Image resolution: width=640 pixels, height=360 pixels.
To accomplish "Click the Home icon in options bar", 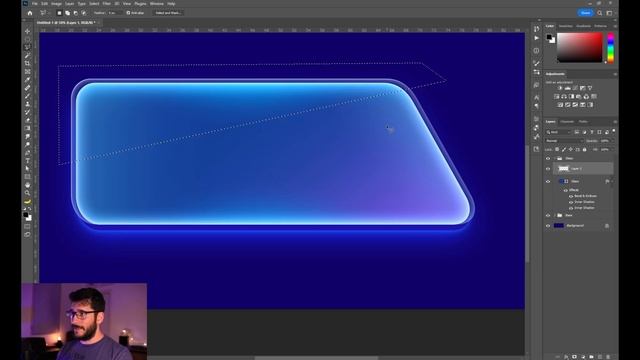I will pyautogui.click(x=29, y=13).
